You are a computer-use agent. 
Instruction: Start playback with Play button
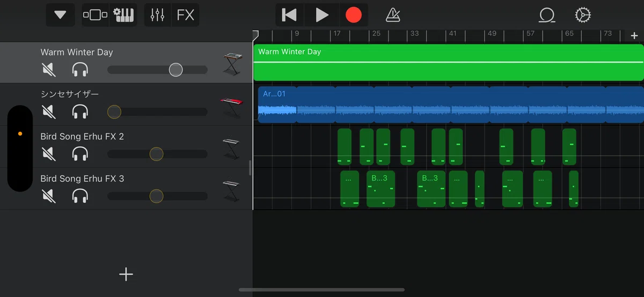[322, 15]
